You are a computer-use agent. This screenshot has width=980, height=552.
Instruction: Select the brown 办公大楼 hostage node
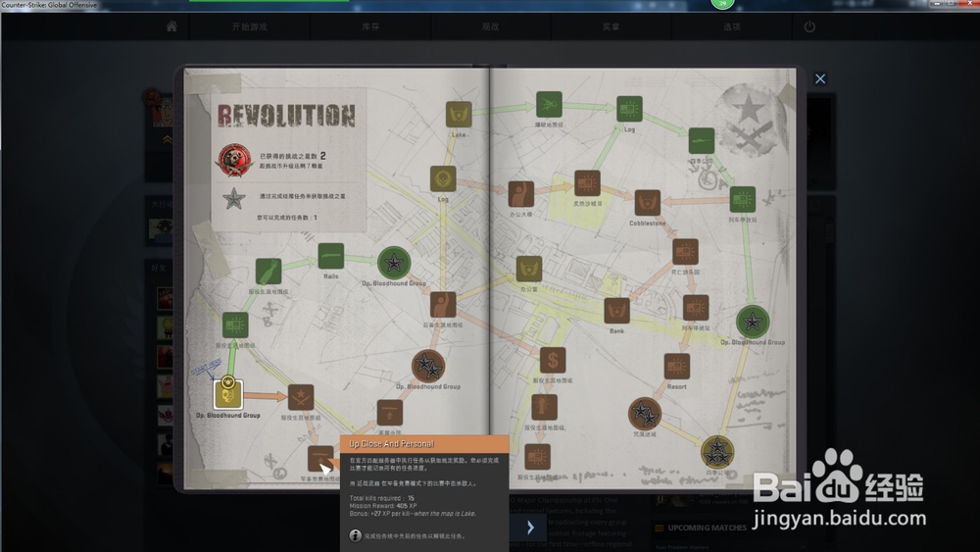pyautogui.click(x=520, y=194)
